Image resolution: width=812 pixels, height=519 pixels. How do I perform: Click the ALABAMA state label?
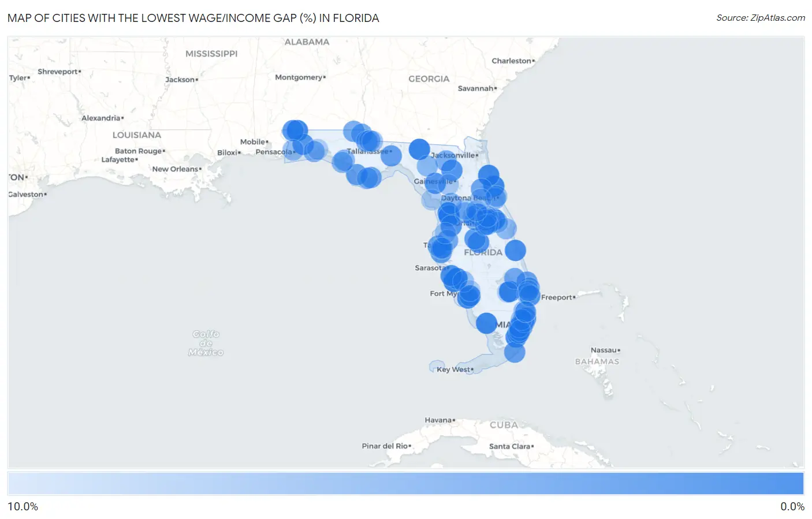pyautogui.click(x=307, y=42)
